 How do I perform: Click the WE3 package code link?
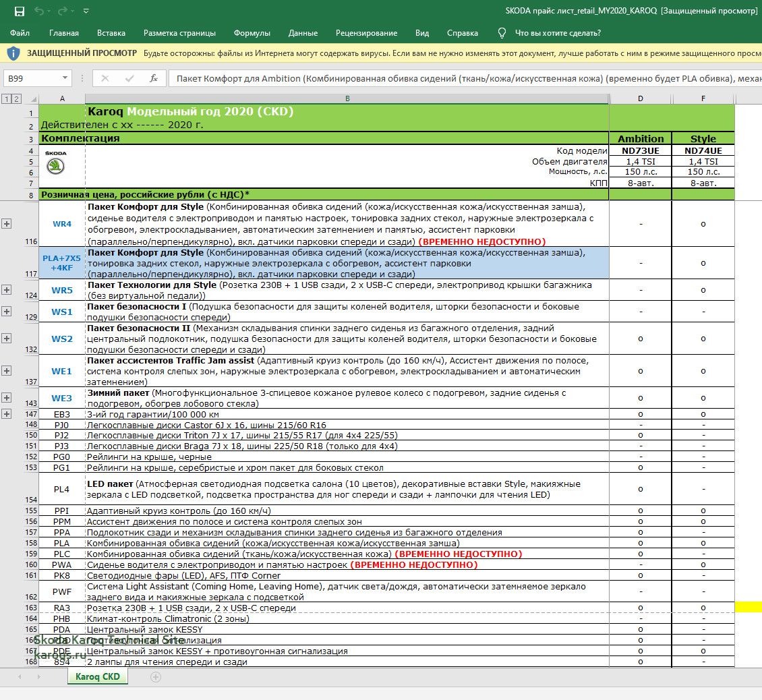[x=62, y=398]
